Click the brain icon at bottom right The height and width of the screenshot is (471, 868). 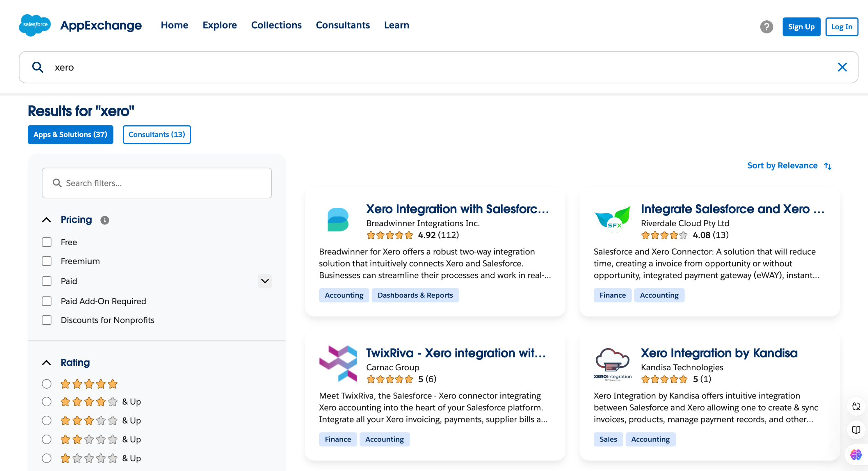point(856,454)
